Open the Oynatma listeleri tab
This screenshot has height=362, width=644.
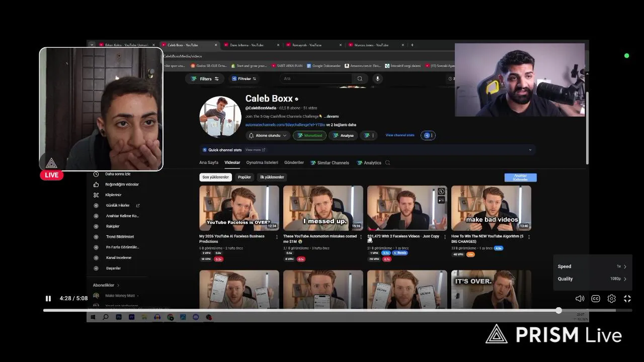coord(262,163)
